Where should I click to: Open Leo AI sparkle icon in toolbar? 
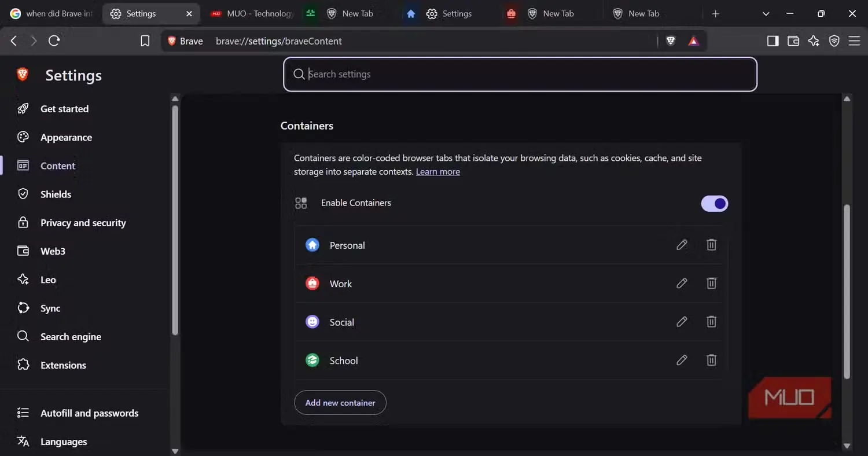814,41
